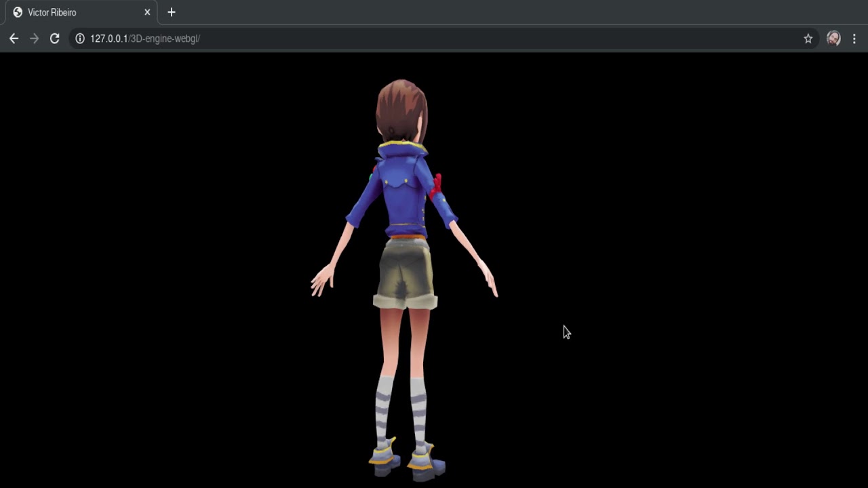868x488 pixels.
Task: Click the forward navigation arrow
Action: tap(34, 39)
